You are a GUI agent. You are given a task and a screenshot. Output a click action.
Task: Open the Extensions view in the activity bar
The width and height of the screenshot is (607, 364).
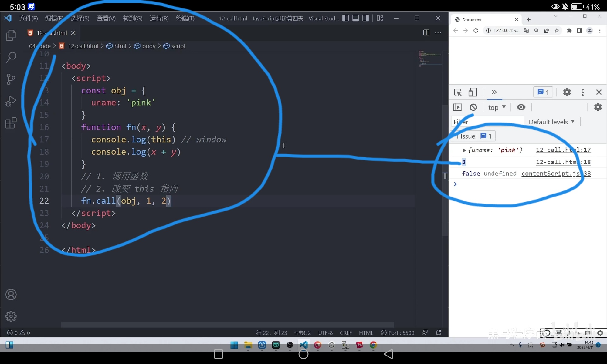coord(11,123)
